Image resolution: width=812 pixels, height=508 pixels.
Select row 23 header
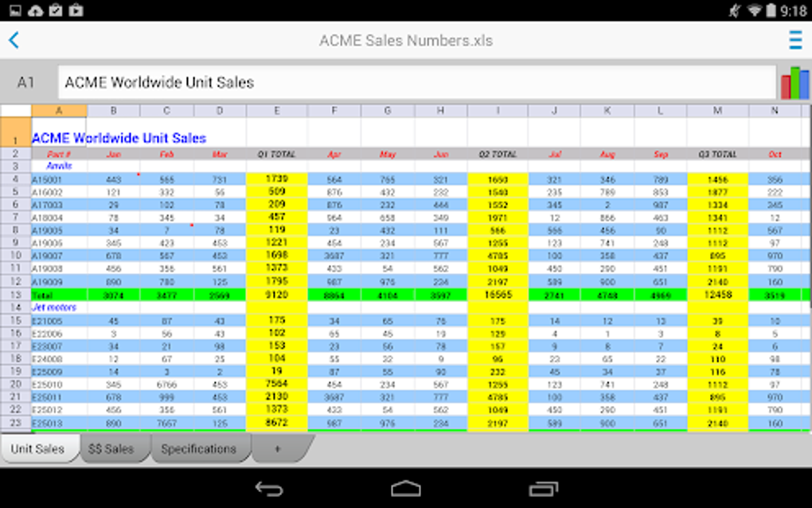16,423
